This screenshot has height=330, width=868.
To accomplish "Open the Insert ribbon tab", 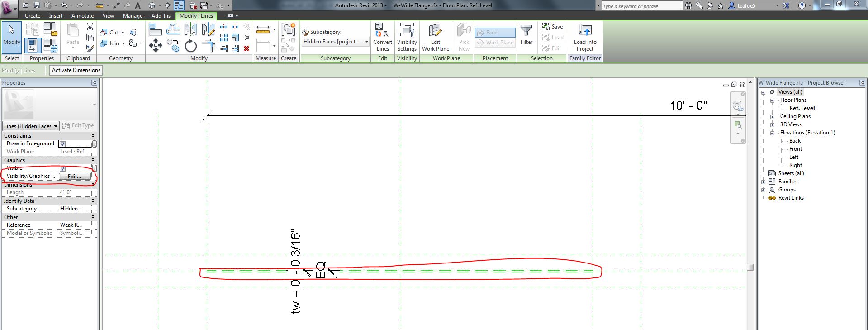I will 56,16.
